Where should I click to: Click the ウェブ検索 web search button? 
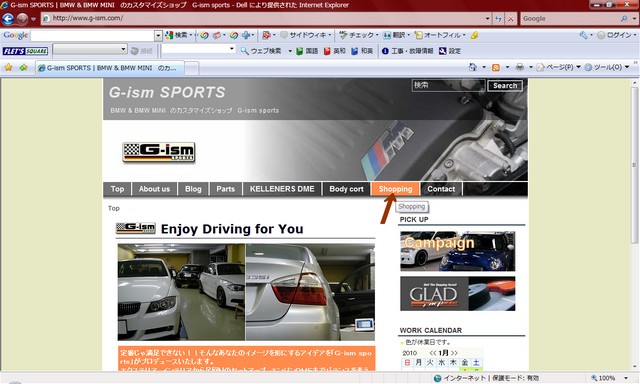[x=261, y=51]
